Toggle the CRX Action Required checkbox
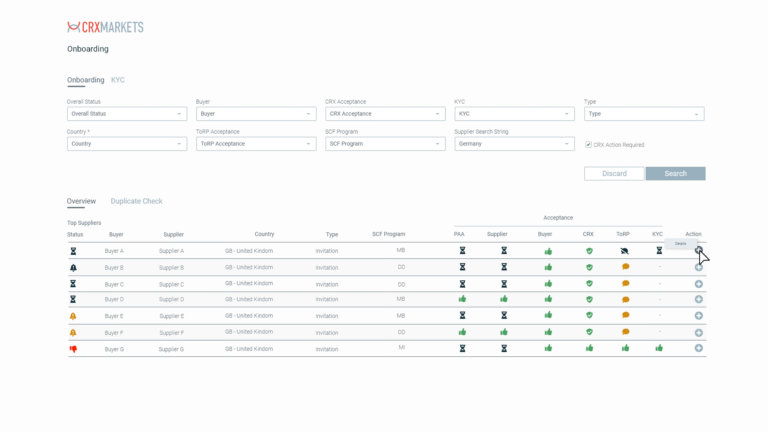Image resolution: width=768 pixels, height=432 pixels. [588, 144]
